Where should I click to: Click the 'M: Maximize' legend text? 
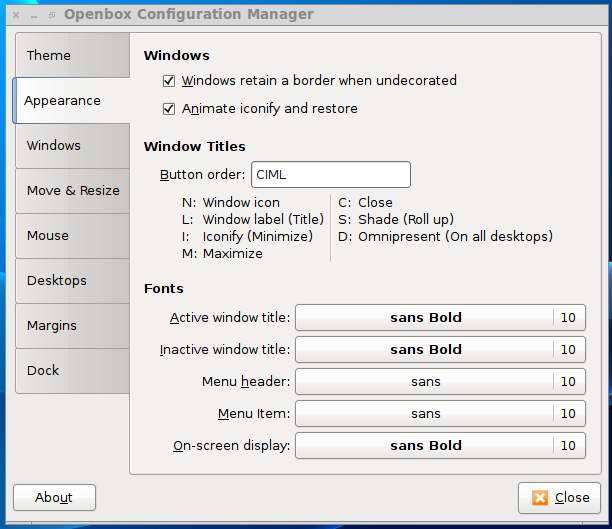coord(222,254)
